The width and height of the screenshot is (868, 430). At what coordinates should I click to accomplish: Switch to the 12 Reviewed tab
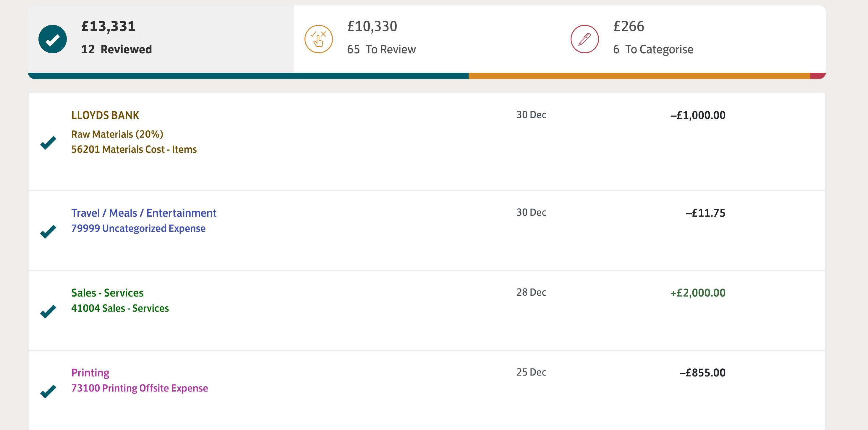[161, 39]
